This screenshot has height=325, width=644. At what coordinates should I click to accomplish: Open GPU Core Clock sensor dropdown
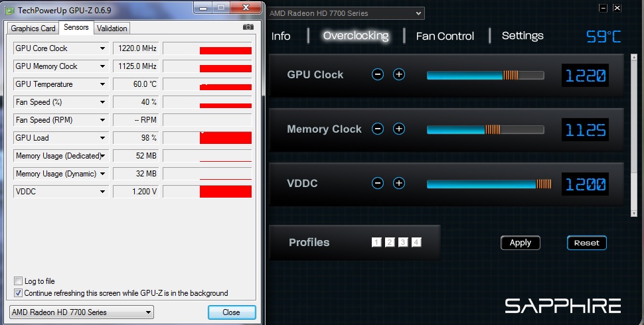coord(102,48)
